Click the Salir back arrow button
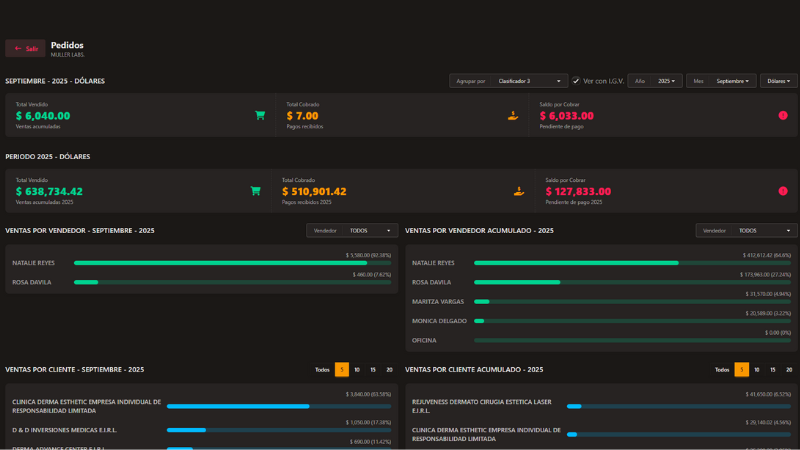This screenshot has width=800, height=450. 25,48
